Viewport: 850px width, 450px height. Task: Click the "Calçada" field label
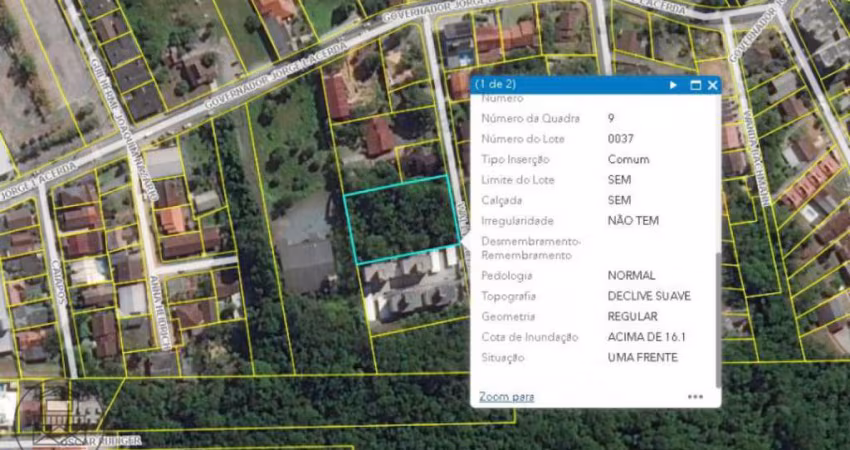coord(501,201)
